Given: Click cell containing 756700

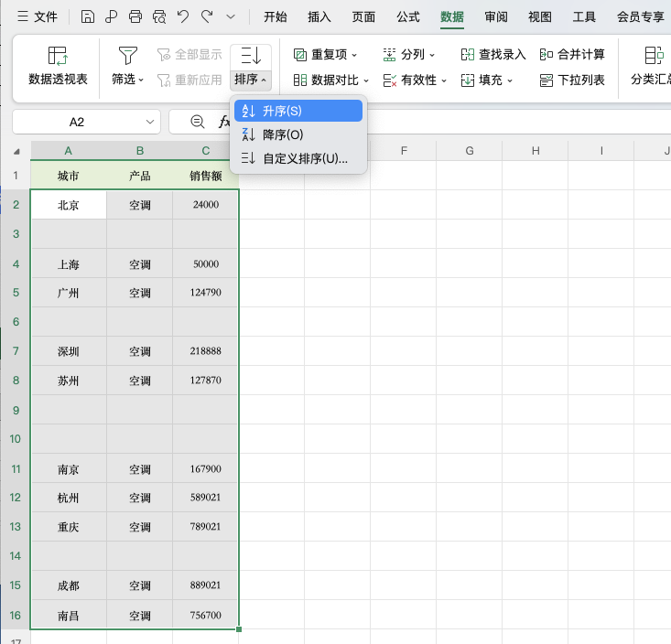Looking at the screenshot, I should click(x=206, y=615).
